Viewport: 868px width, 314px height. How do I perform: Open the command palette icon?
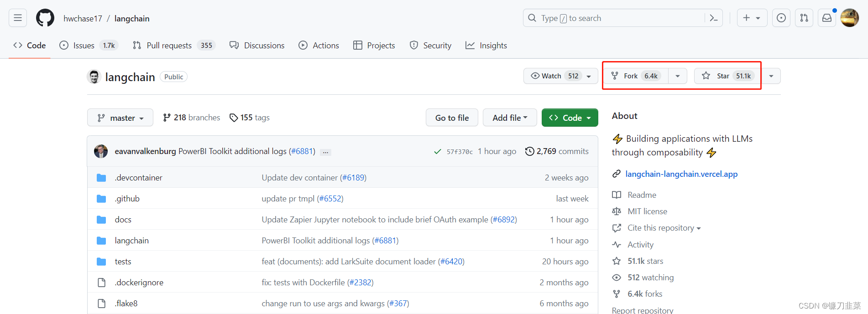click(714, 18)
